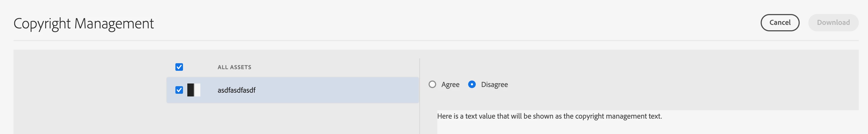Click the Copyright Management heading
The image size is (868, 134).
[83, 24]
